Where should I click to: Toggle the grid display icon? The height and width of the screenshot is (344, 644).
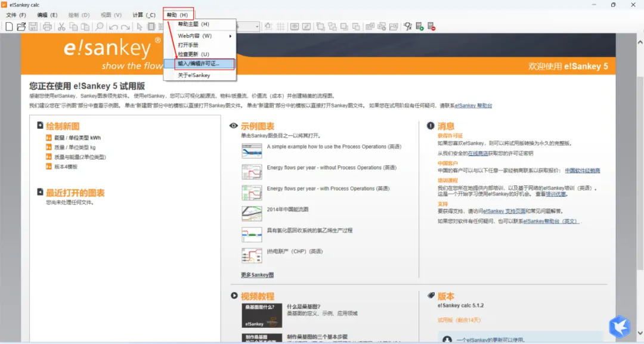tap(280, 27)
